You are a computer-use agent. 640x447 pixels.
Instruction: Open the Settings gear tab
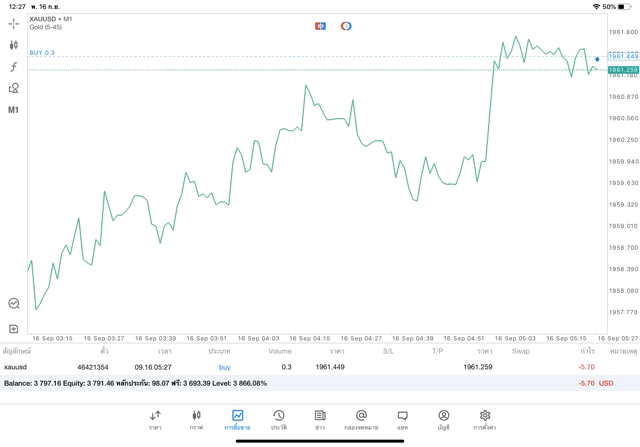pos(485,419)
